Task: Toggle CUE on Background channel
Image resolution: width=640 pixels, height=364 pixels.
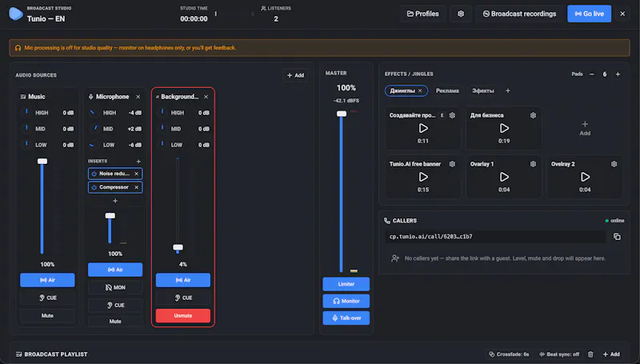Action: click(183, 298)
